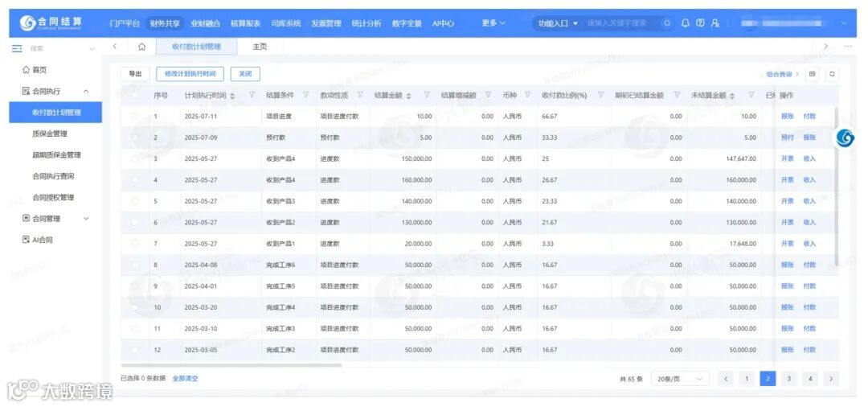This screenshot has height=407, width=868.
Task: Filter the 计划执行时间 column
Action: pyautogui.click(x=252, y=95)
